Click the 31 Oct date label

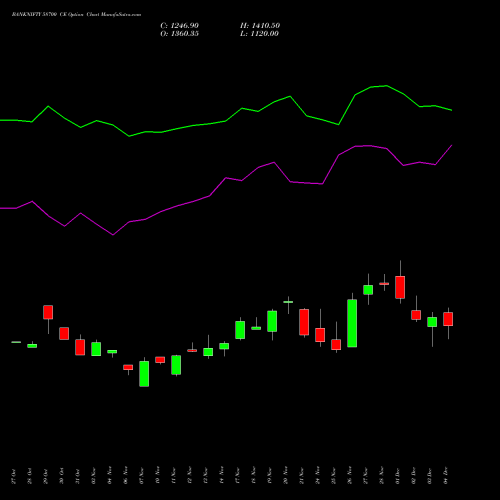78,476
